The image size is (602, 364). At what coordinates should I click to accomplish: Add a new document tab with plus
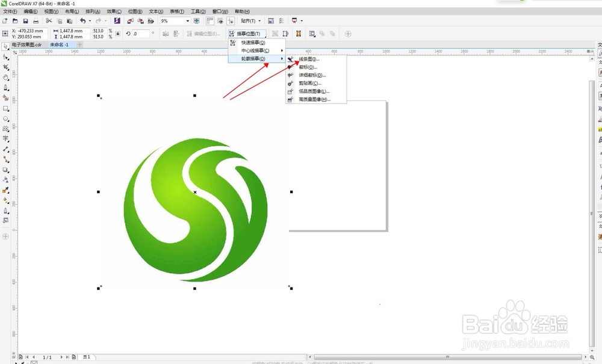(x=79, y=45)
